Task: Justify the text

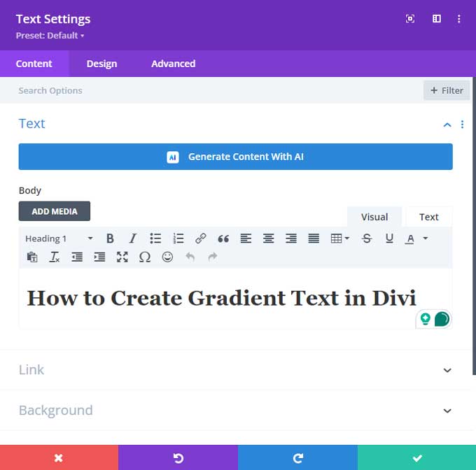Action: click(314, 238)
